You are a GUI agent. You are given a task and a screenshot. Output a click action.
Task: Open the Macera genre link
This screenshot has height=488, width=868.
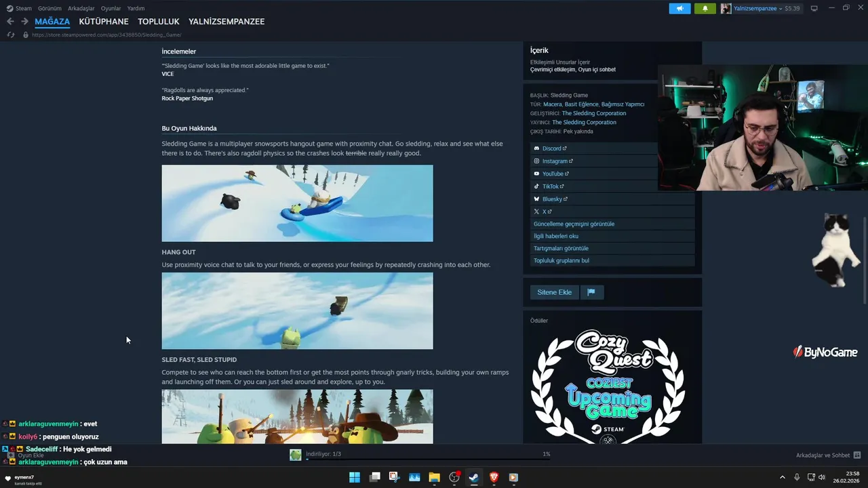click(x=552, y=104)
